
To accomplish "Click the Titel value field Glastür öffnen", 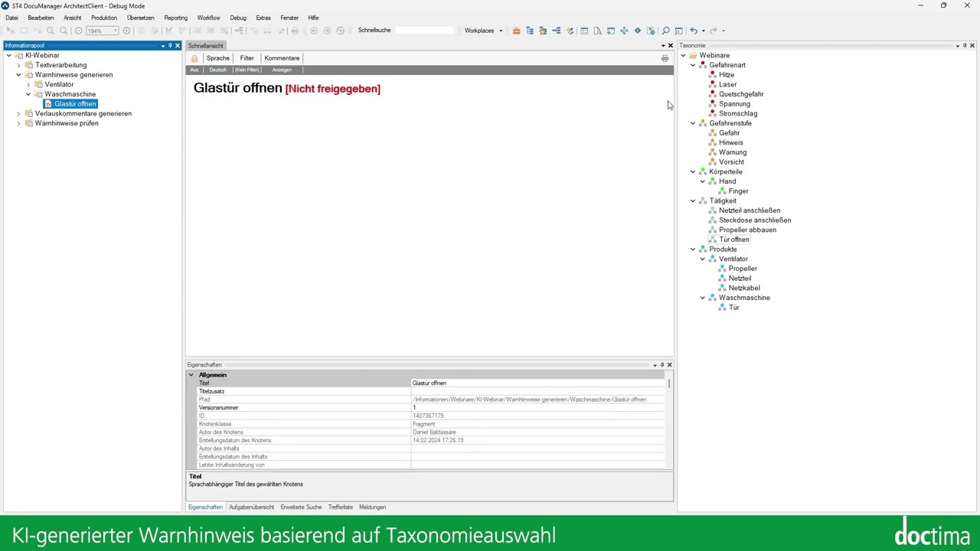I will point(537,383).
